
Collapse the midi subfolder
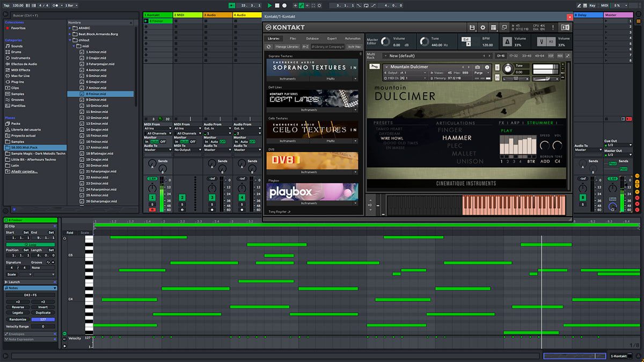(74, 46)
